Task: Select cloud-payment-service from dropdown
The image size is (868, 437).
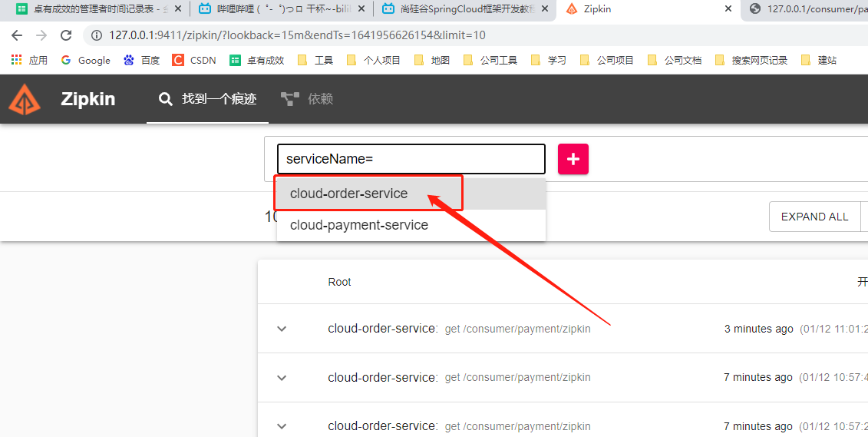Action: pos(411,225)
